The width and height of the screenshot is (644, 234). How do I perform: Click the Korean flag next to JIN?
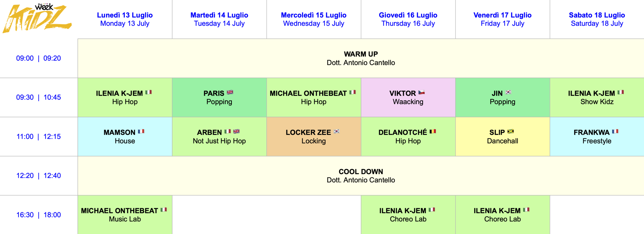point(508,92)
